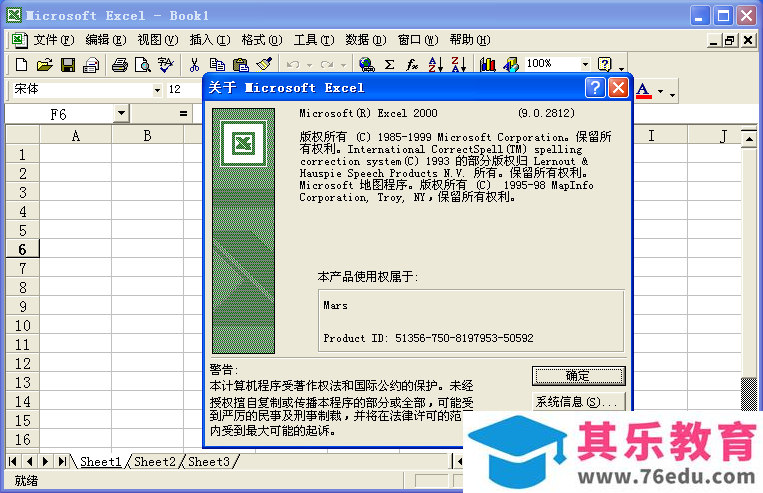763x493 pixels.
Task: Open Print Preview with the magnifier icon
Action: click(143, 64)
